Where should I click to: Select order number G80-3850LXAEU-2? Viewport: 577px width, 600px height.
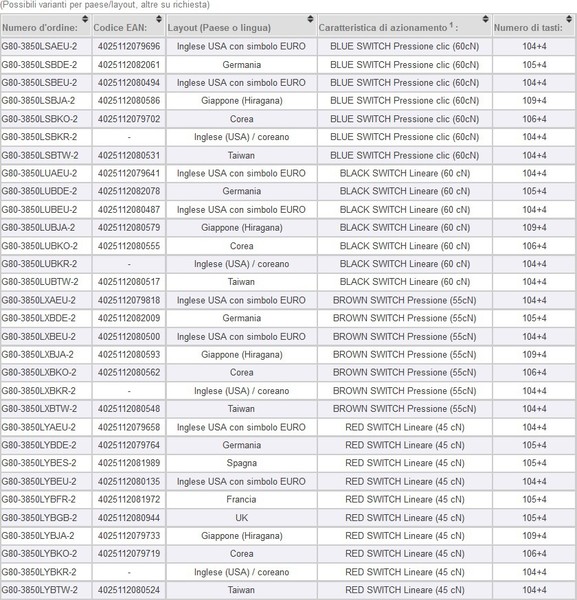click(39, 300)
